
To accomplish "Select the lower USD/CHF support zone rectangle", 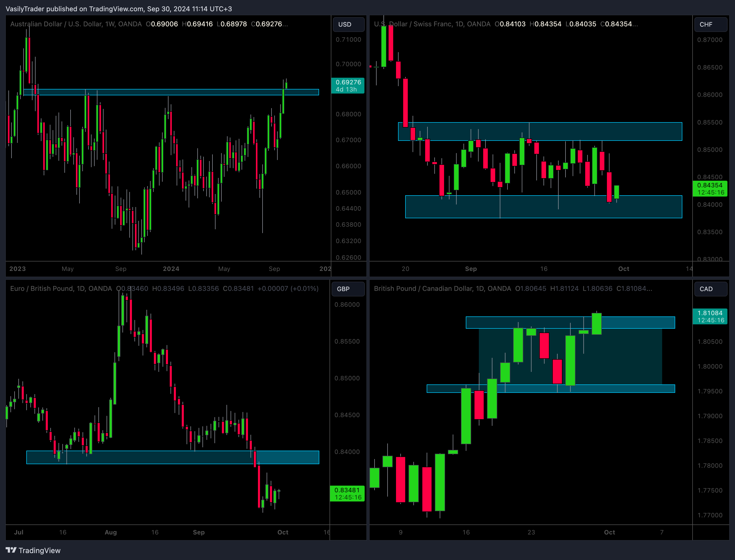I will pos(544,207).
